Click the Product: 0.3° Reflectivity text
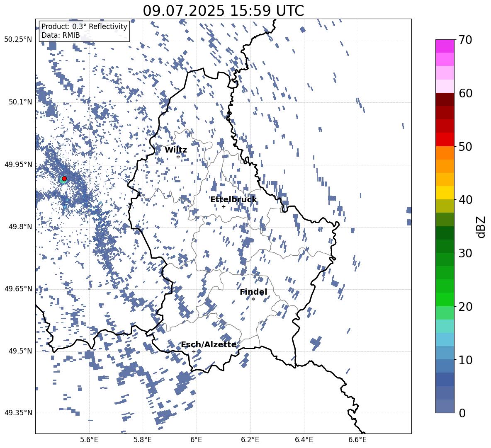 pos(84,26)
